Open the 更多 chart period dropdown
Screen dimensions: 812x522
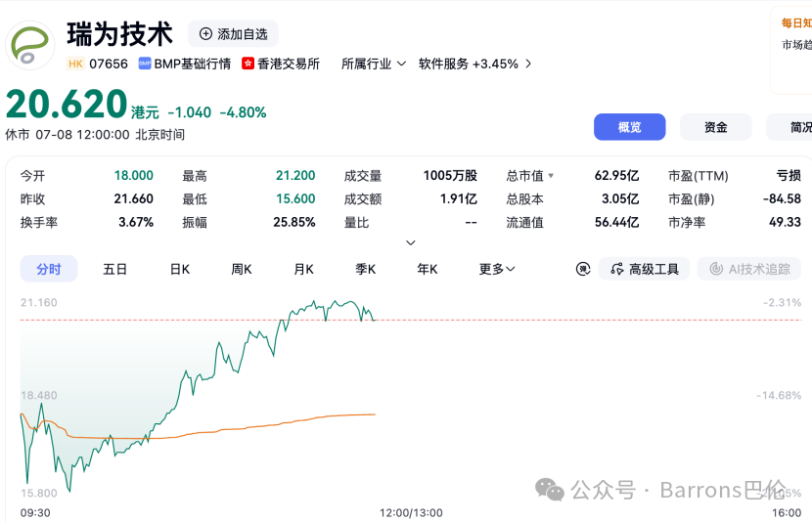[497, 269]
